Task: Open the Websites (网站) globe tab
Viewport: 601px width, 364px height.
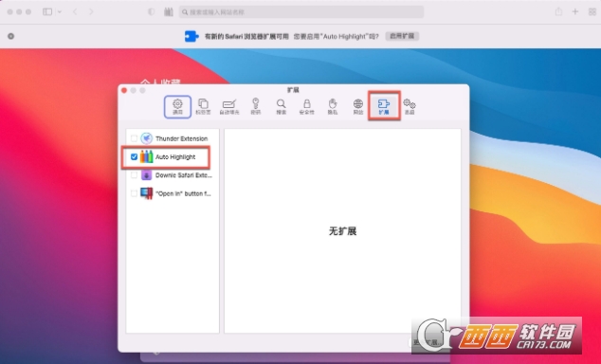Action: pos(358,106)
